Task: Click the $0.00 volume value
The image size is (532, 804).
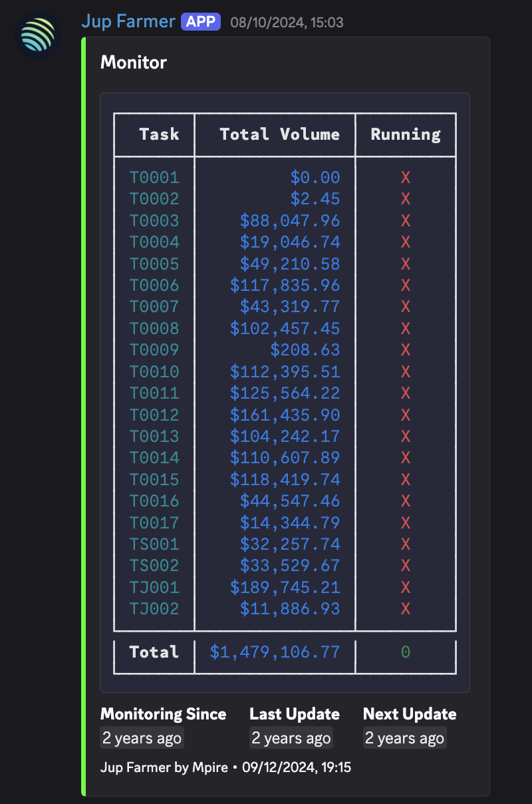Action: 315,178
